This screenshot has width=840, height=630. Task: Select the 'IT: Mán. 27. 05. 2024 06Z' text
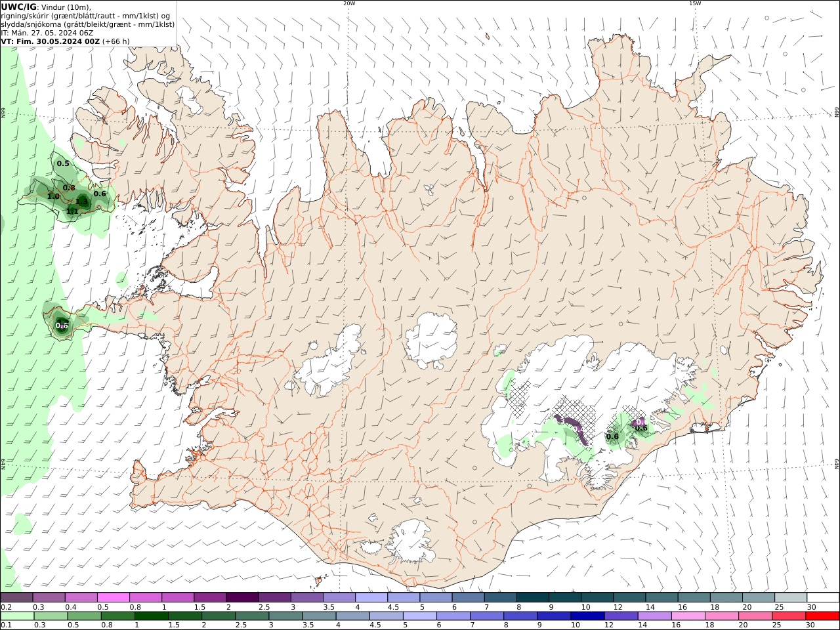tap(47, 33)
